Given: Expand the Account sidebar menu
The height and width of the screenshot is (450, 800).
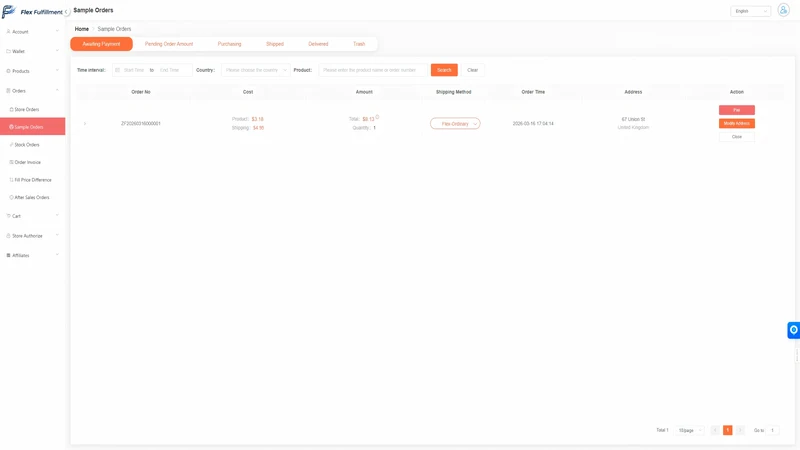Looking at the screenshot, I should pos(33,32).
